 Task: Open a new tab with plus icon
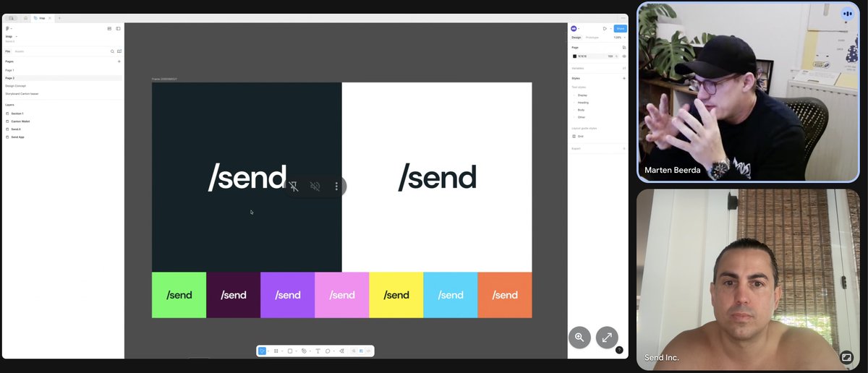pos(59,17)
